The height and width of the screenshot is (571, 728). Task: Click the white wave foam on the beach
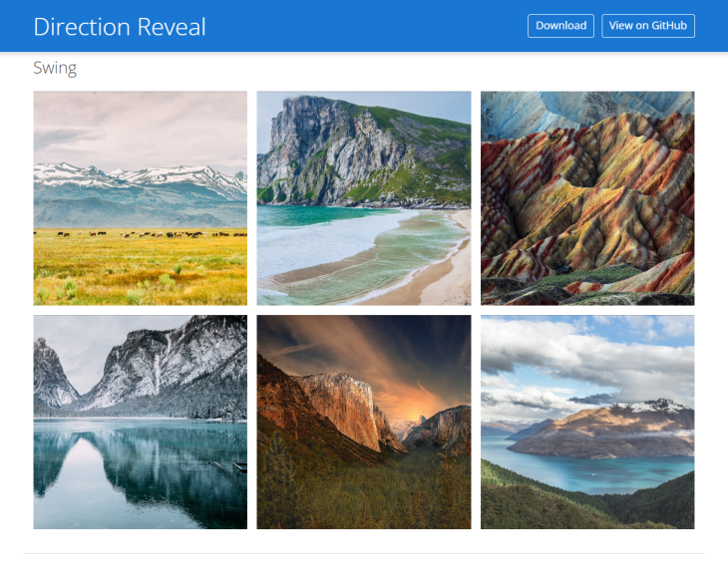pyautogui.click(x=329, y=249)
